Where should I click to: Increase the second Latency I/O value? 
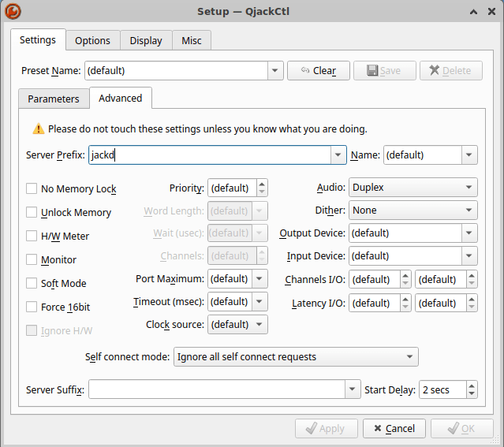tap(472, 299)
